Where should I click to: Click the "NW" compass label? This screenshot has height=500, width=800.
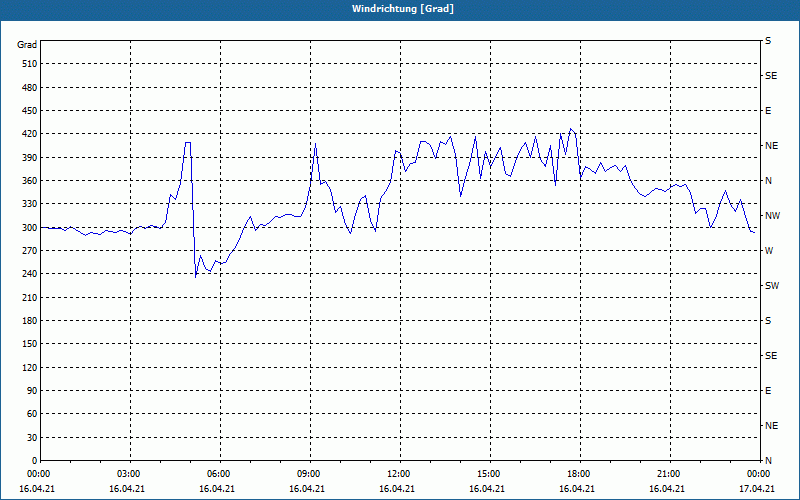click(772, 216)
